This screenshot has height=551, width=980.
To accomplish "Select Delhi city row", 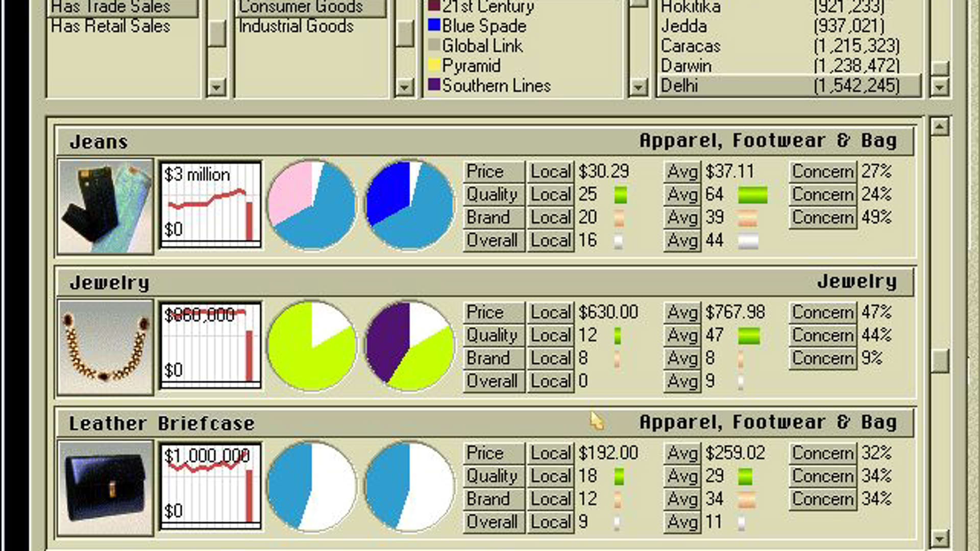I will tap(790, 85).
